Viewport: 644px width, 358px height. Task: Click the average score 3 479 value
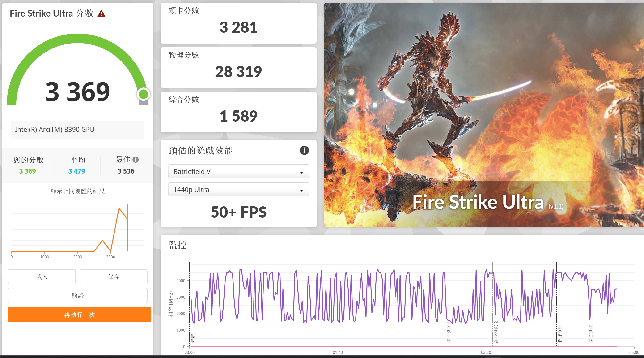pos(76,171)
